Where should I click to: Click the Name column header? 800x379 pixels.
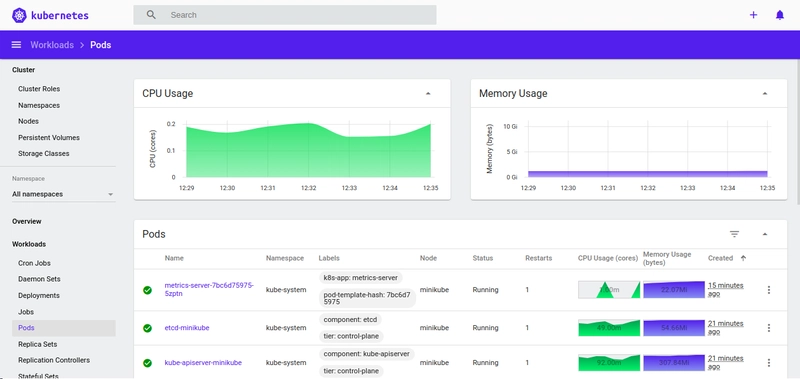pyautogui.click(x=174, y=258)
